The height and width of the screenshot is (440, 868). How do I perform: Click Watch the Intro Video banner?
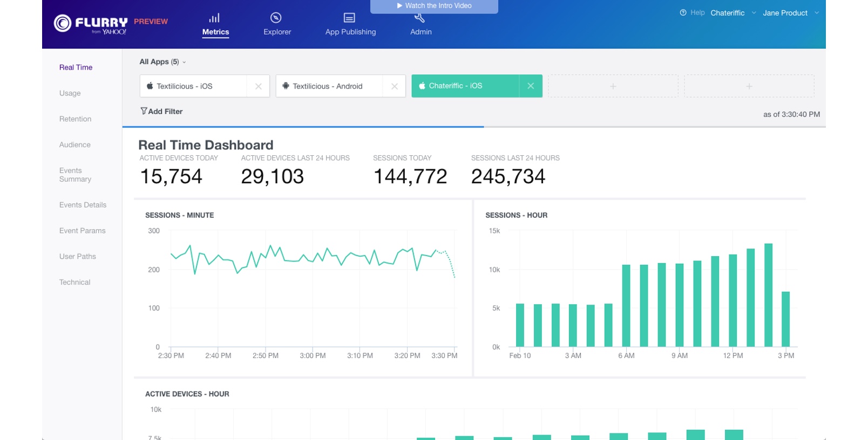(434, 6)
